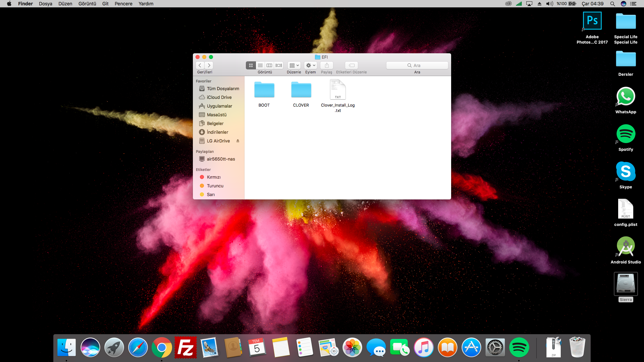Switch Finder to list view
This screenshot has width=644, height=362.
tap(260, 65)
